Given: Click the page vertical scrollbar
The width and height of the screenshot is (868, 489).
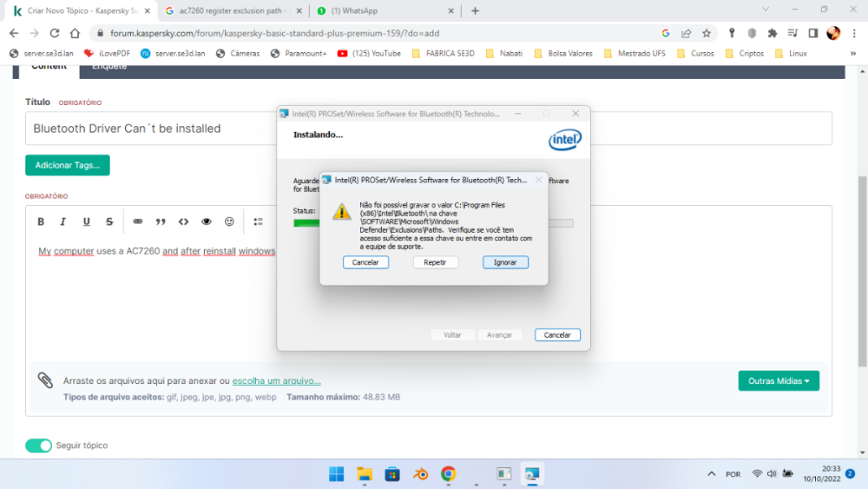Looking at the screenshot, I should point(863,271).
